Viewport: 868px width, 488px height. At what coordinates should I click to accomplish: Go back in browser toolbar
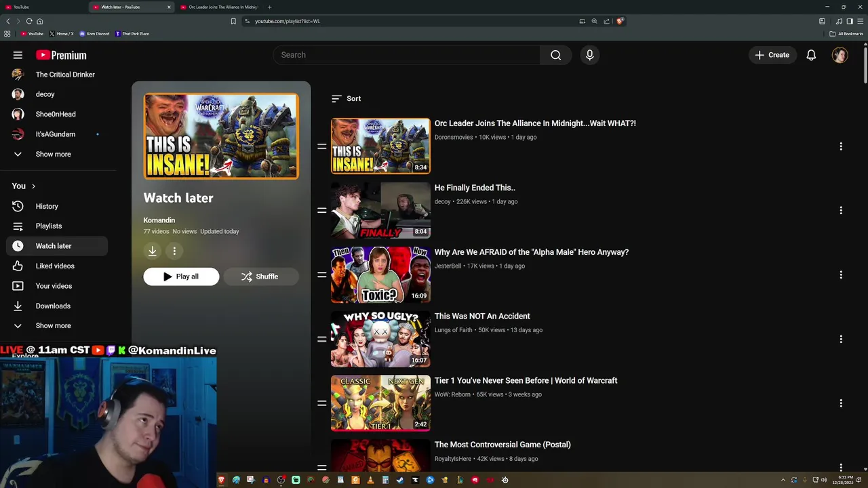point(8,21)
